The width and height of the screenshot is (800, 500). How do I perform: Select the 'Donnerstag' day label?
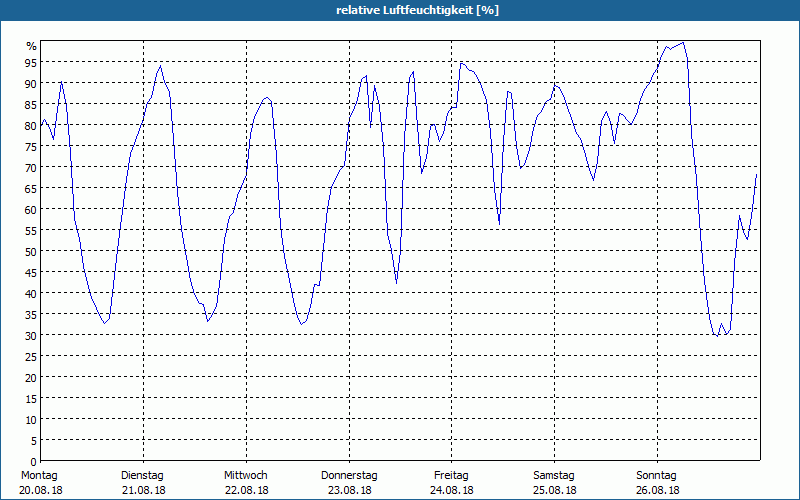[x=349, y=476]
